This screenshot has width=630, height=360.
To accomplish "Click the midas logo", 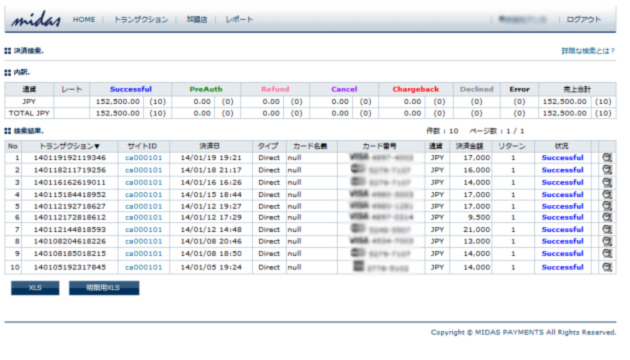I will coord(36,19).
